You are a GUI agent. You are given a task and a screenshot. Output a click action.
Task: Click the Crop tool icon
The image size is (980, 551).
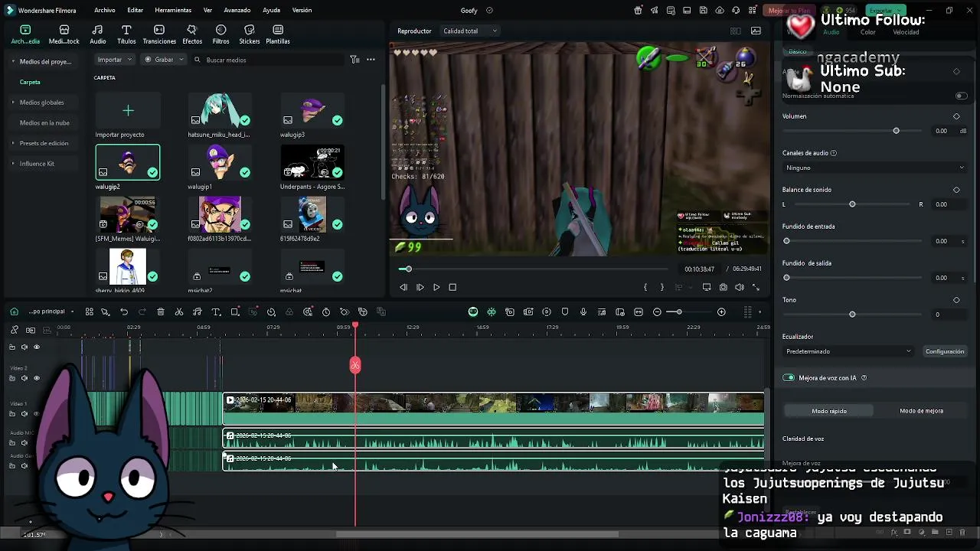click(235, 311)
